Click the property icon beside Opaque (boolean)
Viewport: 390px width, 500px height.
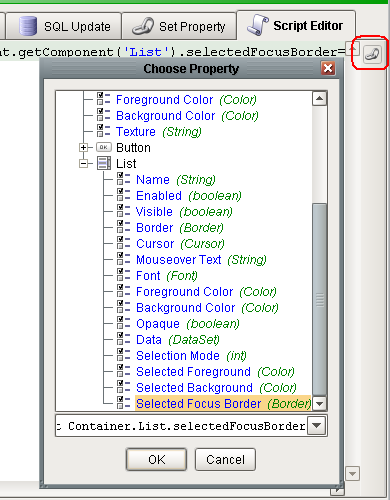(x=123, y=323)
